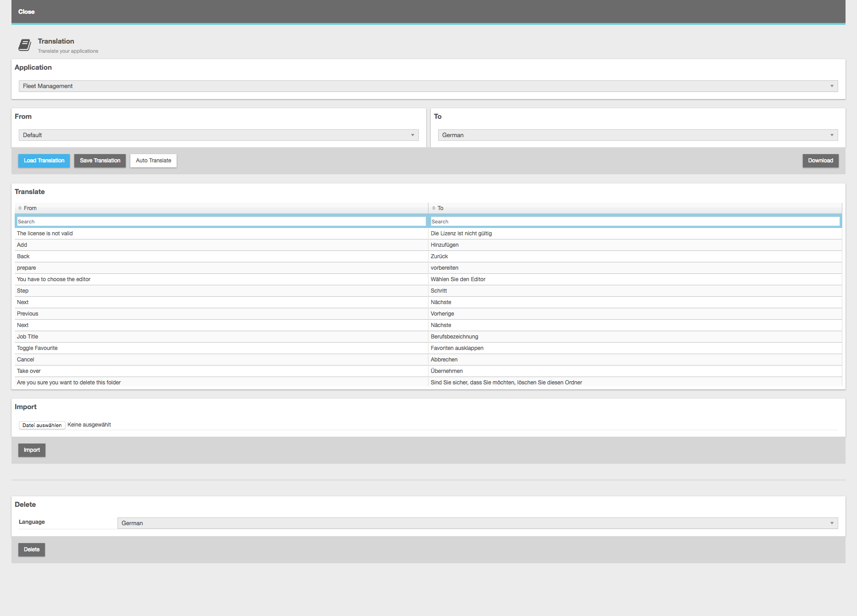Image resolution: width=857 pixels, height=616 pixels.
Task: Sort the table by To column header
Action: (x=635, y=208)
